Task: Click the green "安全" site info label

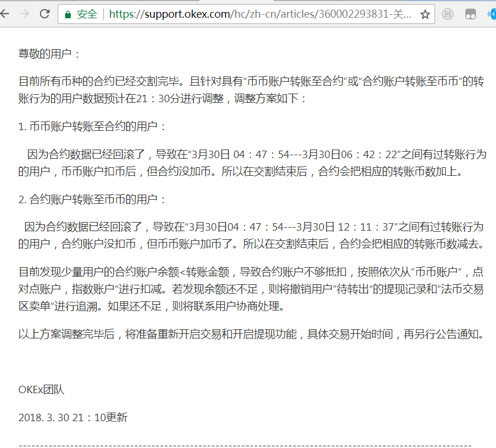Action: pos(87,14)
